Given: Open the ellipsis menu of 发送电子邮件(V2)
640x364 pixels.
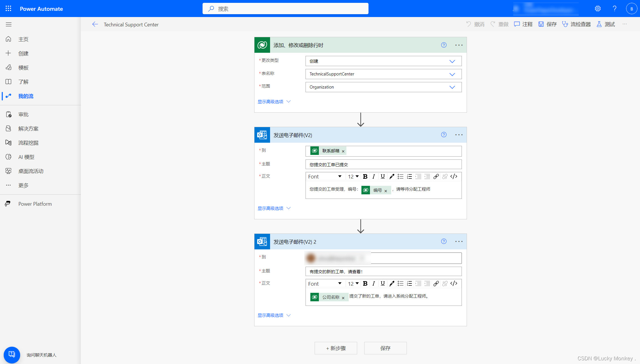Looking at the screenshot, I should [459, 135].
